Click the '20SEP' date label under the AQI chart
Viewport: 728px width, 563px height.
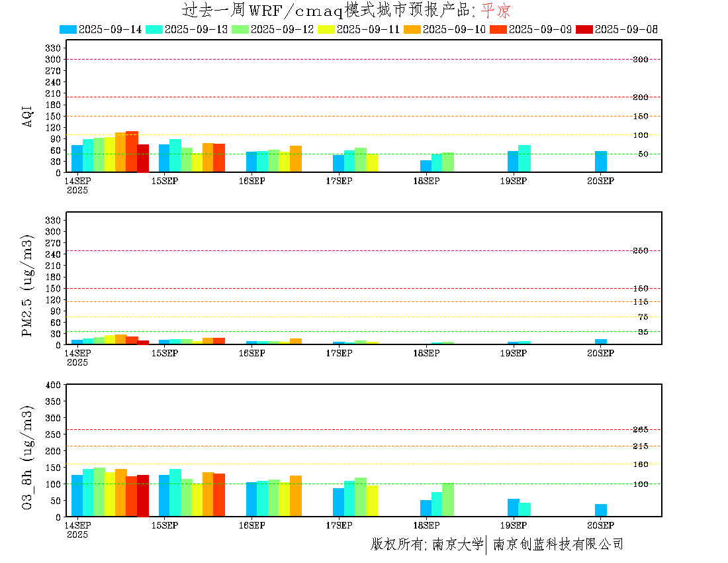(600, 181)
